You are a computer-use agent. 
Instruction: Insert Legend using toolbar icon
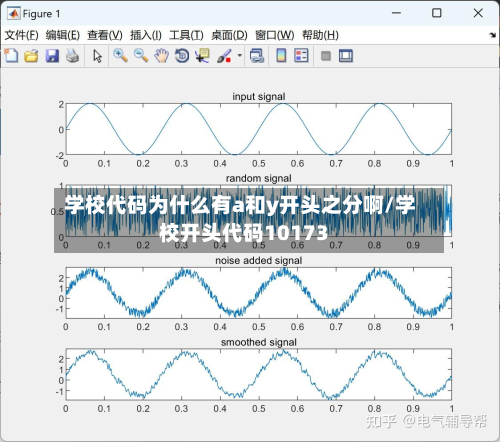(x=301, y=56)
